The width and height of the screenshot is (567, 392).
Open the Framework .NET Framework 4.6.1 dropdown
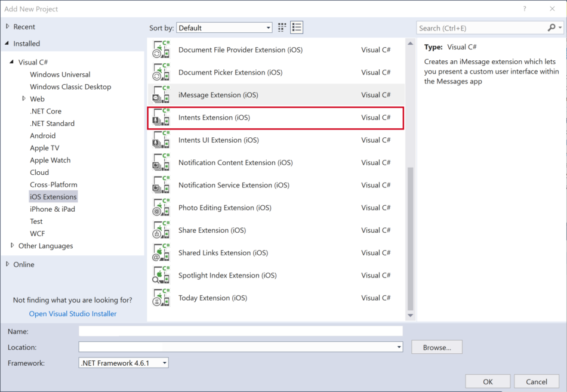(124, 363)
